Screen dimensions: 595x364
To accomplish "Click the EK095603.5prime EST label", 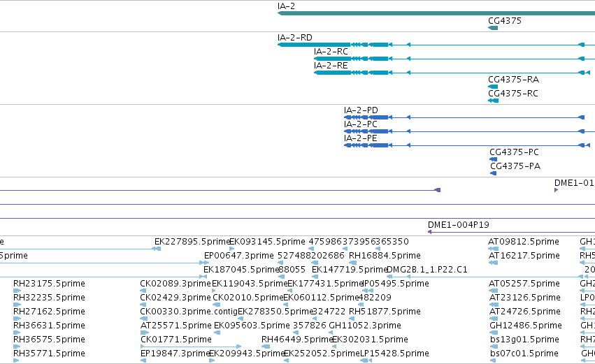I will (252, 326).
